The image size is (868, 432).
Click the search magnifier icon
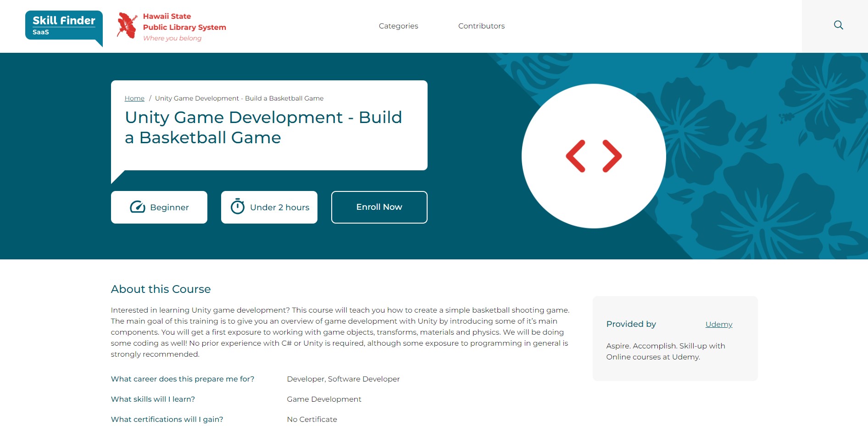coord(838,25)
